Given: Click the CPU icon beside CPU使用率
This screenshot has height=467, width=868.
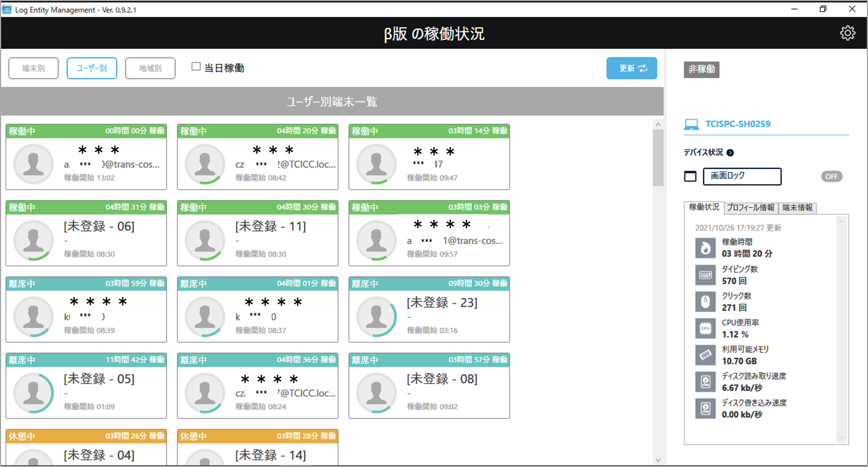Looking at the screenshot, I should (705, 328).
